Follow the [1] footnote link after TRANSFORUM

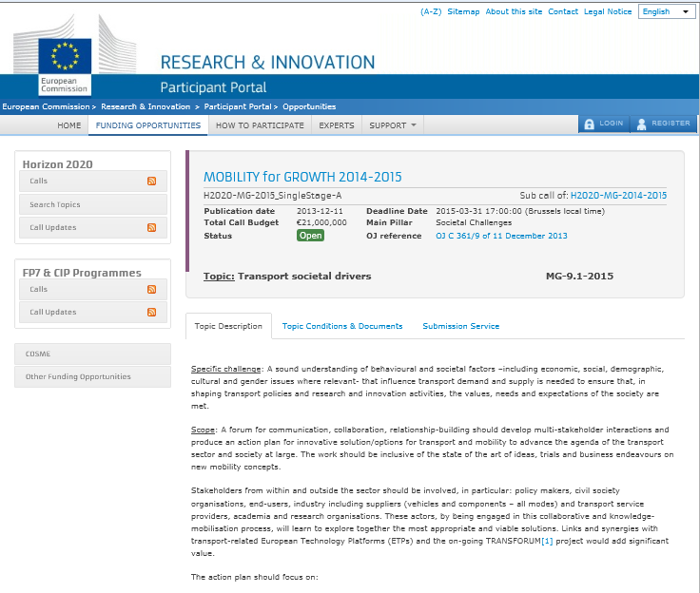tap(547, 542)
